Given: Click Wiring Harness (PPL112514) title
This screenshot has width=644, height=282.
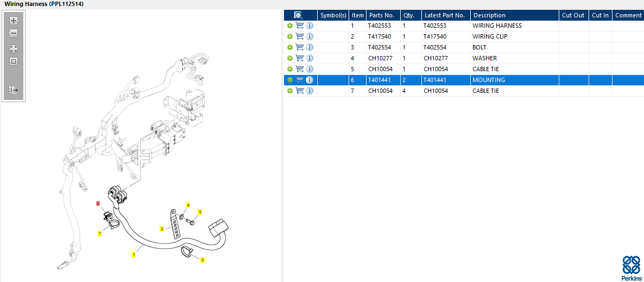Looking at the screenshot, I should pyautogui.click(x=44, y=4).
